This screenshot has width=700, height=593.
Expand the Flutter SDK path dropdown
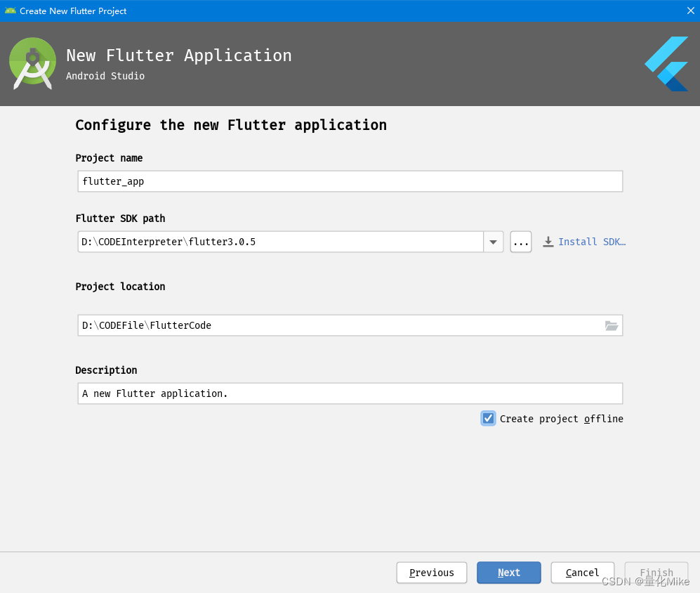494,242
